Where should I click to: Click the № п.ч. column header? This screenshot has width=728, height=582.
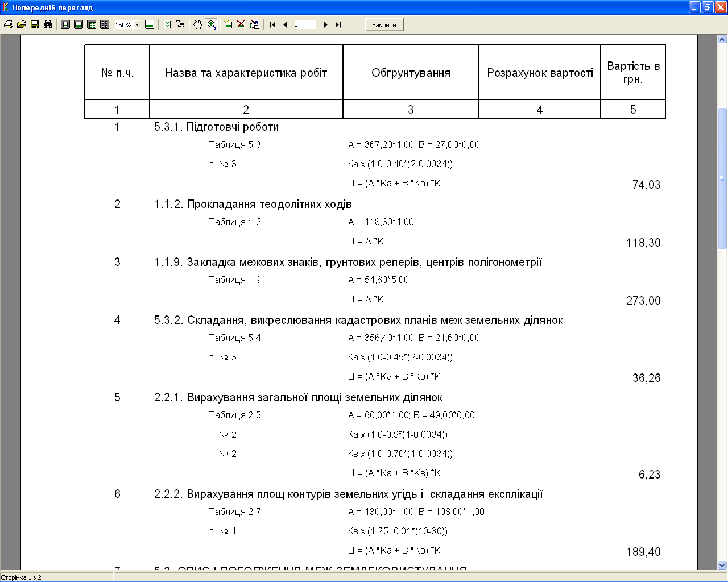(x=117, y=73)
